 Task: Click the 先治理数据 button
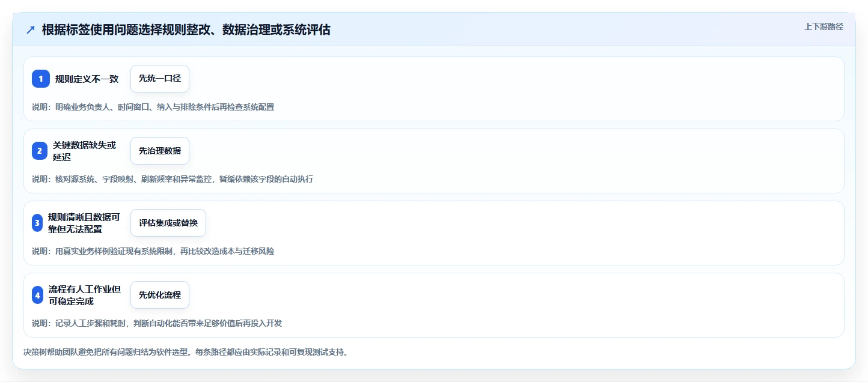pyautogui.click(x=160, y=151)
